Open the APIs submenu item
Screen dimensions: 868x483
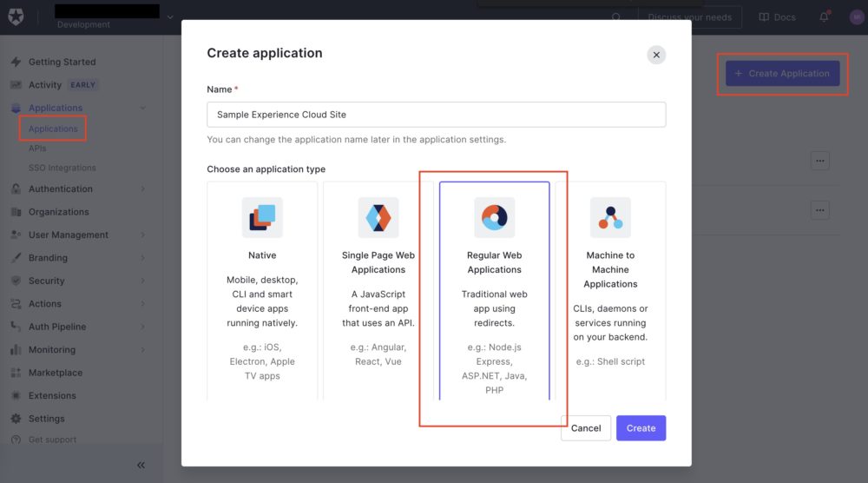pyautogui.click(x=37, y=149)
